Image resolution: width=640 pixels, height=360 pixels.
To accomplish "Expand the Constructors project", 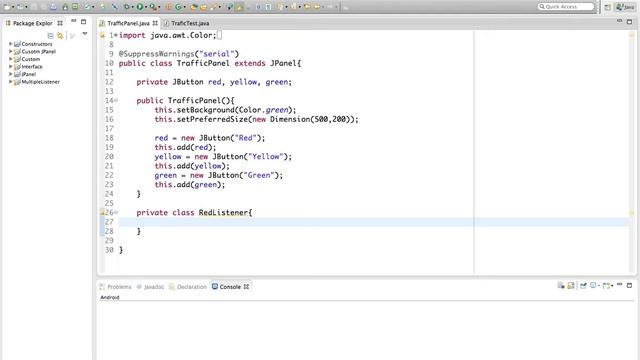I will coord(11,44).
